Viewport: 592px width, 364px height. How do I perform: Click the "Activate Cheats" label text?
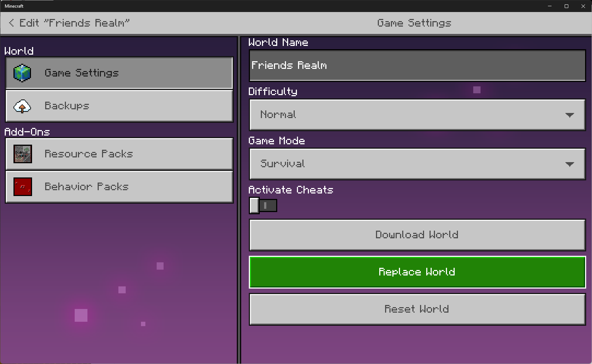click(291, 190)
